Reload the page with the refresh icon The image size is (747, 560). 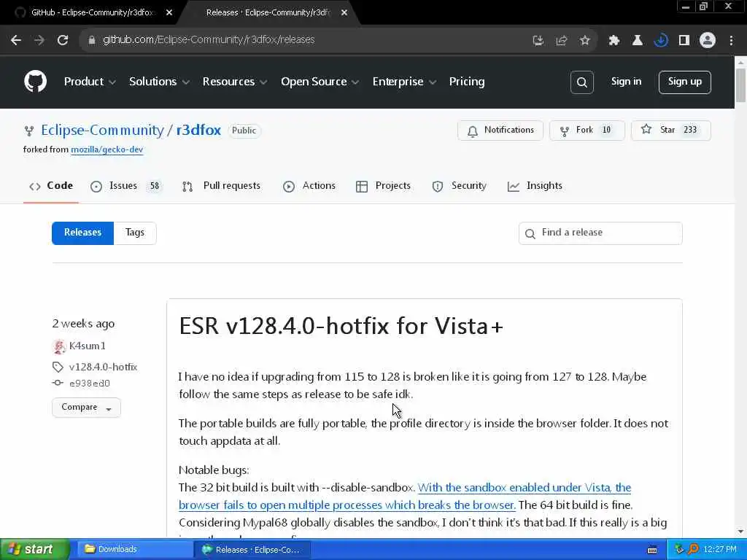tap(63, 40)
